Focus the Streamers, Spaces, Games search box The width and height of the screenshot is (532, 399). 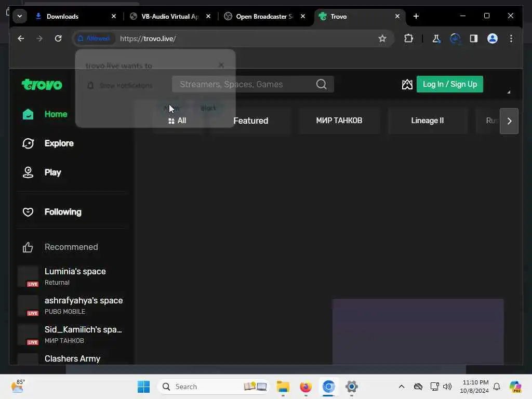click(253, 84)
